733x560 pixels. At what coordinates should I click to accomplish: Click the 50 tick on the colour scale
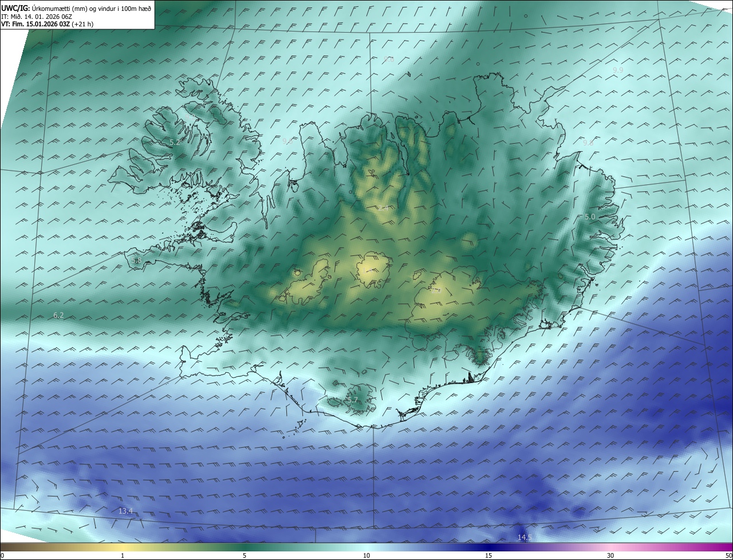[x=728, y=555]
